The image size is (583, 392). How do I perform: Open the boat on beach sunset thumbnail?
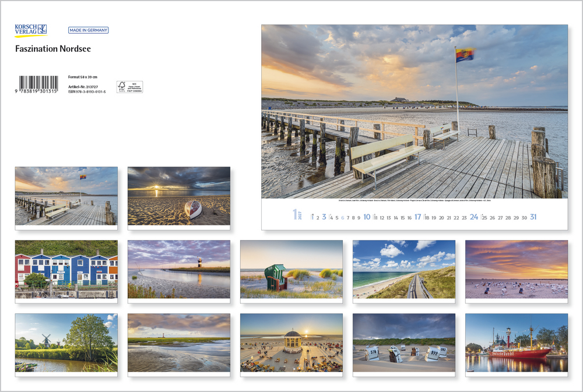178,196
